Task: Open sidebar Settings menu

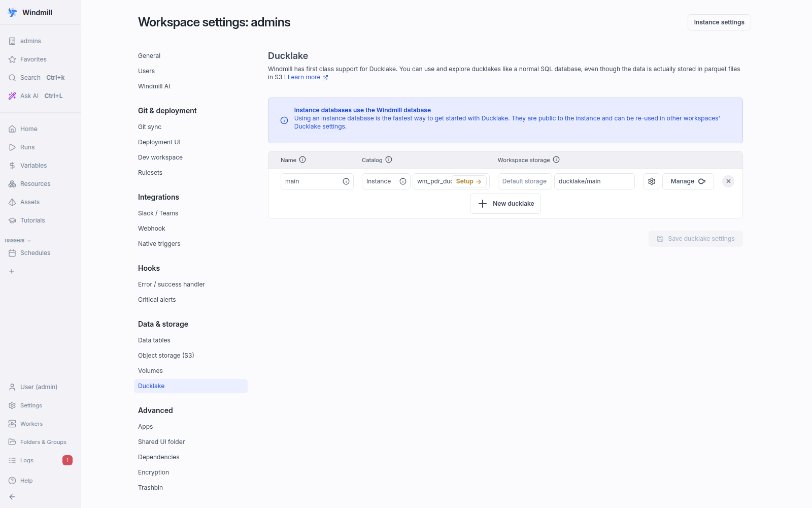Action: coord(40,405)
